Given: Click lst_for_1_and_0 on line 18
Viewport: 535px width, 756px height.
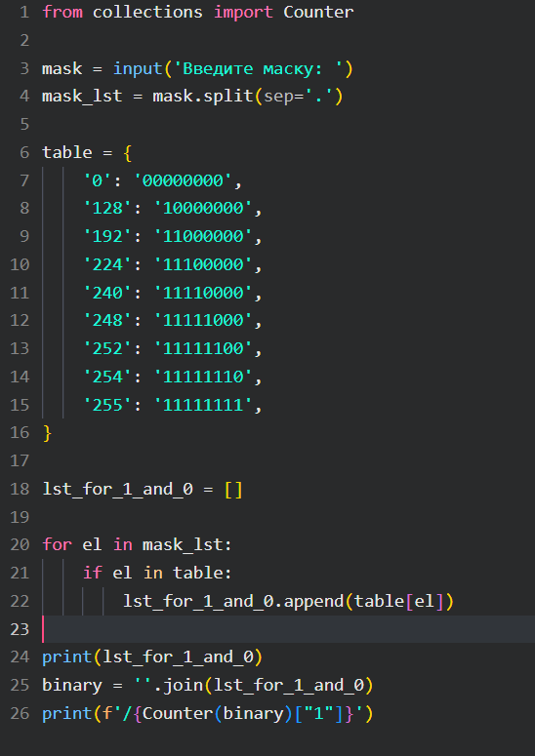Looking at the screenshot, I should click(118, 489).
